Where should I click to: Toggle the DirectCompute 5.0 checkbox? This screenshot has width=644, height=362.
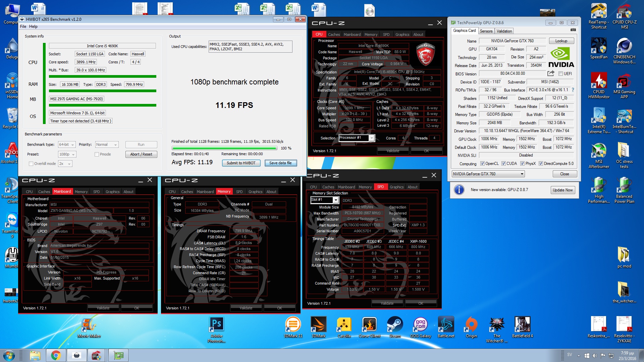click(x=541, y=164)
